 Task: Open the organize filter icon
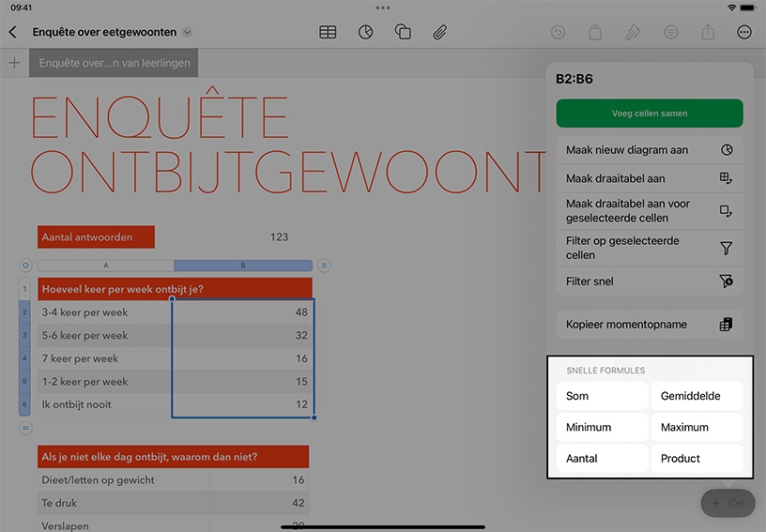pos(671,32)
